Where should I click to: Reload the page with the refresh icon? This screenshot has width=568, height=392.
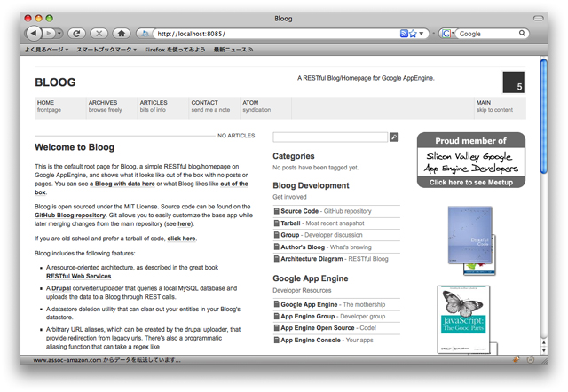tap(76, 34)
